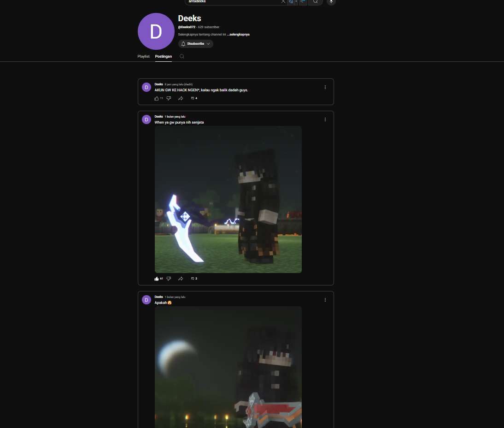The width and height of the screenshot is (504, 428).
Task: Open author name Deeks on "senjata" post
Action: point(158,117)
